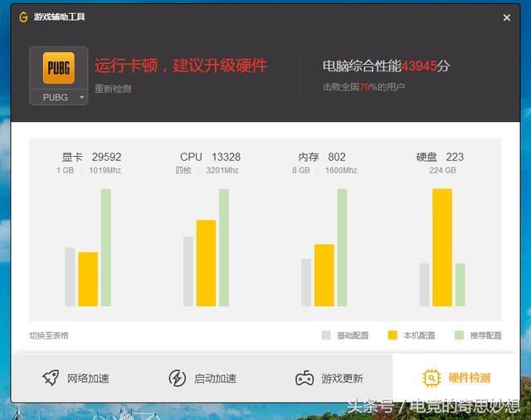Click the 四核 CPU core count text

183,170
